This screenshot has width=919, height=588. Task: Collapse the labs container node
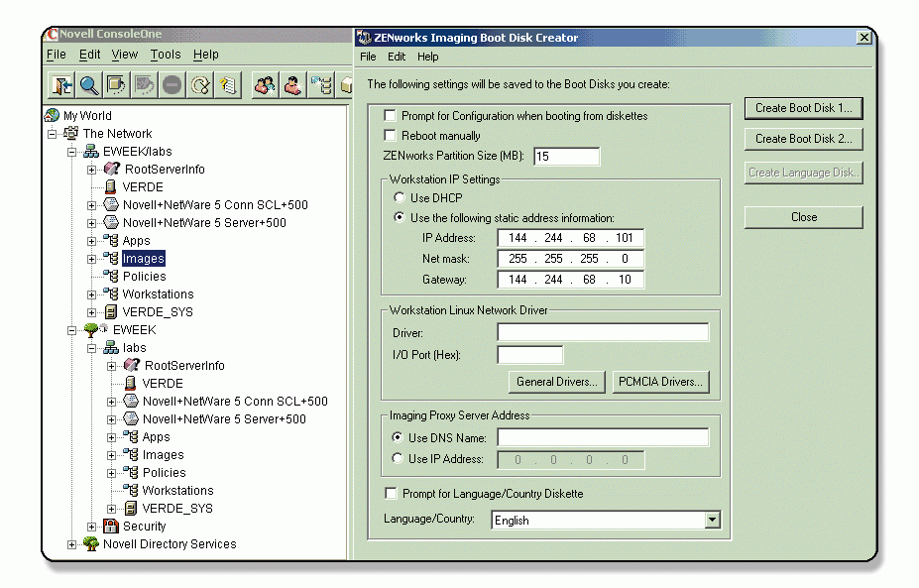coord(91,348)
